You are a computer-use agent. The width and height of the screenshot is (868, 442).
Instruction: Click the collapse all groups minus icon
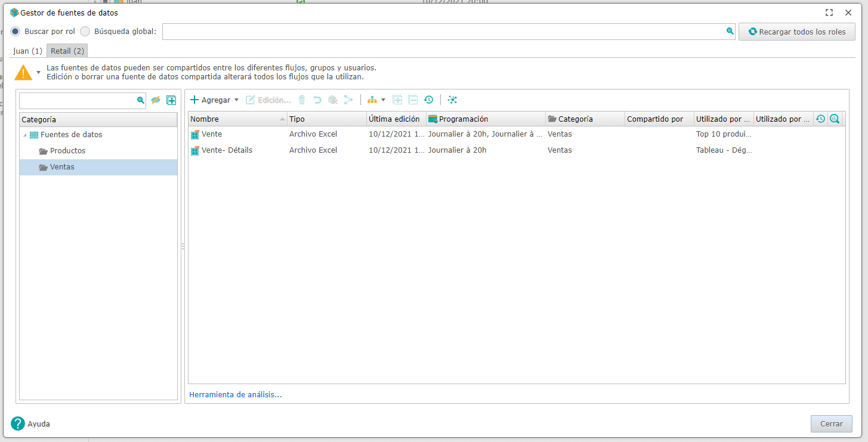pyautogui.click(x=413, y=100)
